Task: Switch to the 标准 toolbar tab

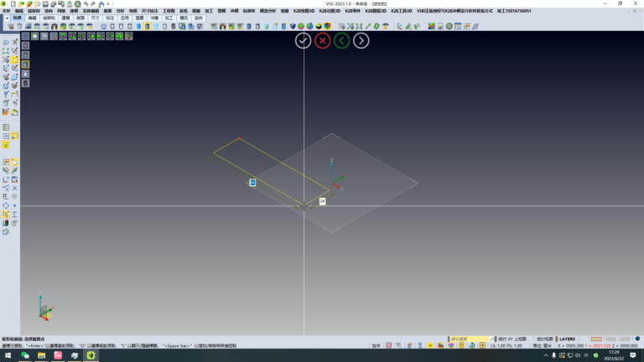Action: 18,18
